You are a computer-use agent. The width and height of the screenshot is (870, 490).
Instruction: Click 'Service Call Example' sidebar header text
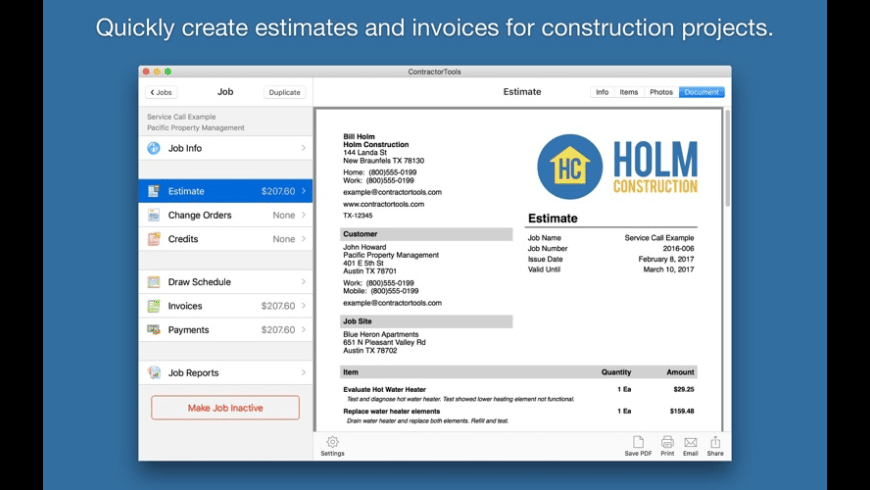tap(181, 117)
